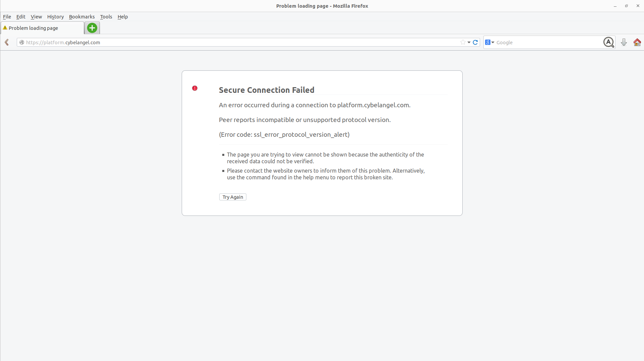The width and height of the screenshot is (644, 361).
Task: Click the 'Peer reports incompatible' message
Action: click(x=305, y=120)
